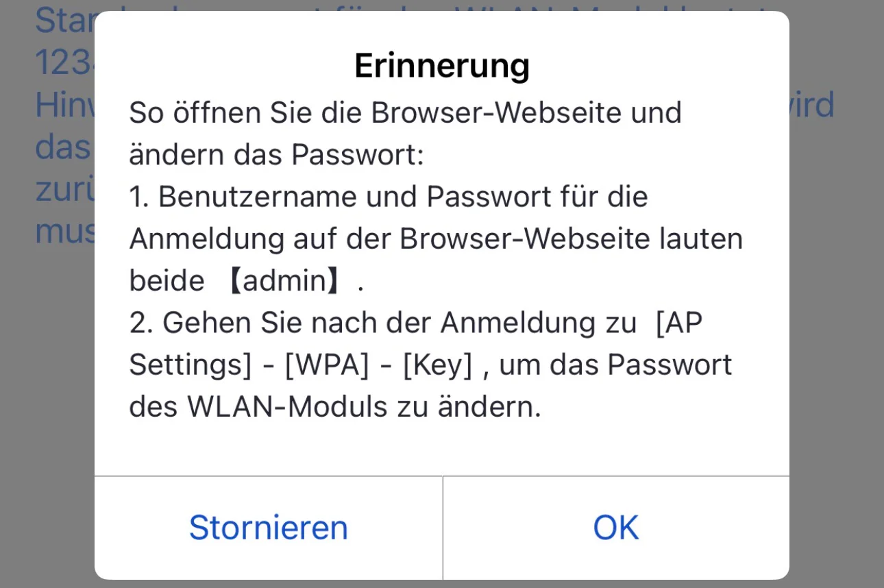Tap the AP Settings reference in step 2
Image resolution: width=884 pixels, height=588 pixels.
tap(678, 322)
